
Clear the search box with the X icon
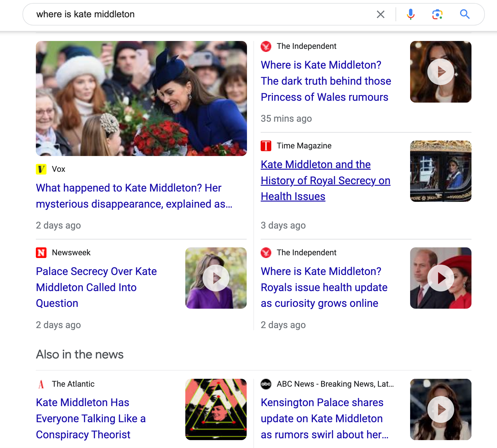point(380,14)
